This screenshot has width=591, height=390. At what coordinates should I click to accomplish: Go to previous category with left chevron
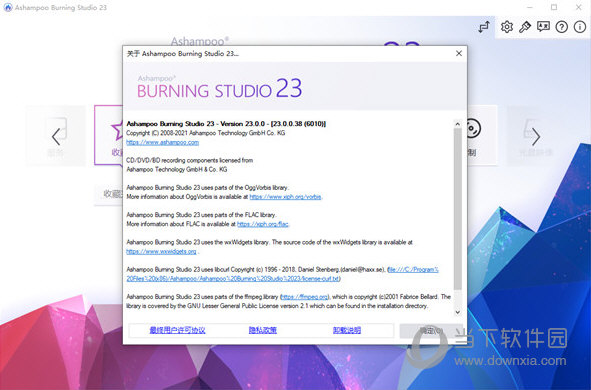coord(56,136)
